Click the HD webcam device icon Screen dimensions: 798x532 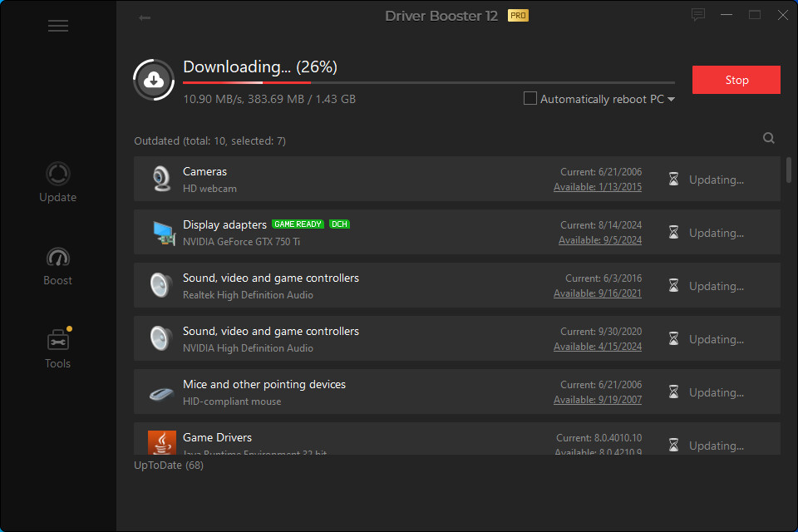pos(161,179)
